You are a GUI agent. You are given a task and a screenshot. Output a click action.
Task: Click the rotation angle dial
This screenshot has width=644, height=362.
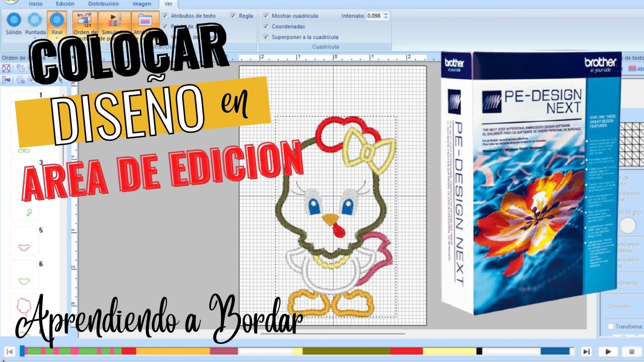(x=627, y=226)
